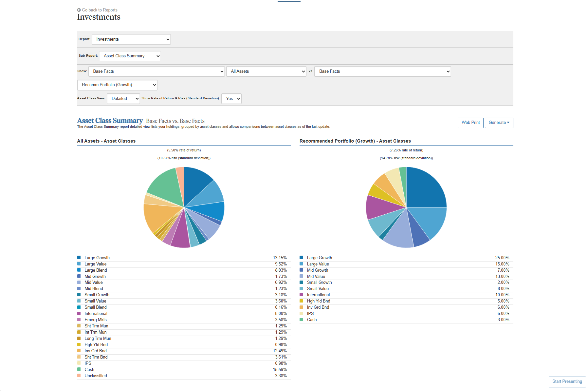Click the Inv Grd Bnd swatch in All Assets legend

(x=79, y=351)
